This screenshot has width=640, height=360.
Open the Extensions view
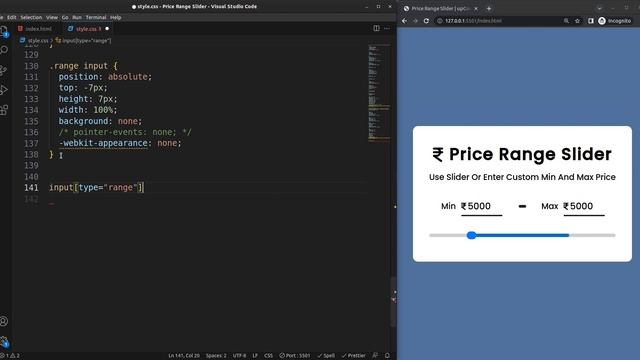pos(4,109)
